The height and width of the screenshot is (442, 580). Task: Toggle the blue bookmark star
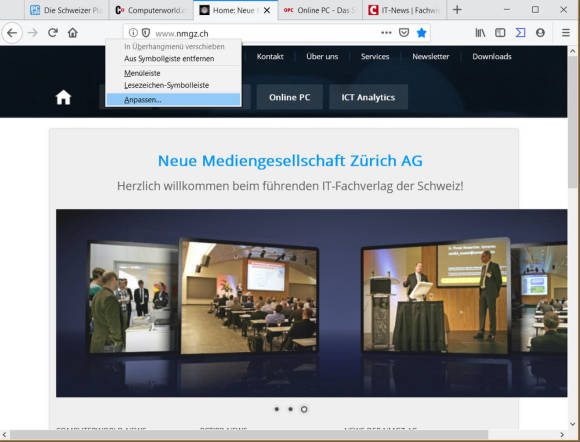[421, 33]
